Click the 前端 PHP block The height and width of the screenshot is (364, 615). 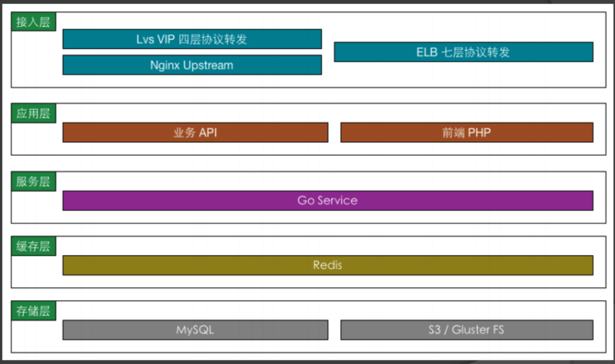467,132
